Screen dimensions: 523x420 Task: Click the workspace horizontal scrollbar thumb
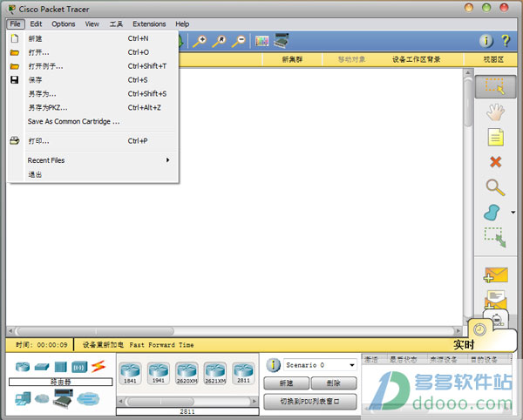[x=95, y=331]
